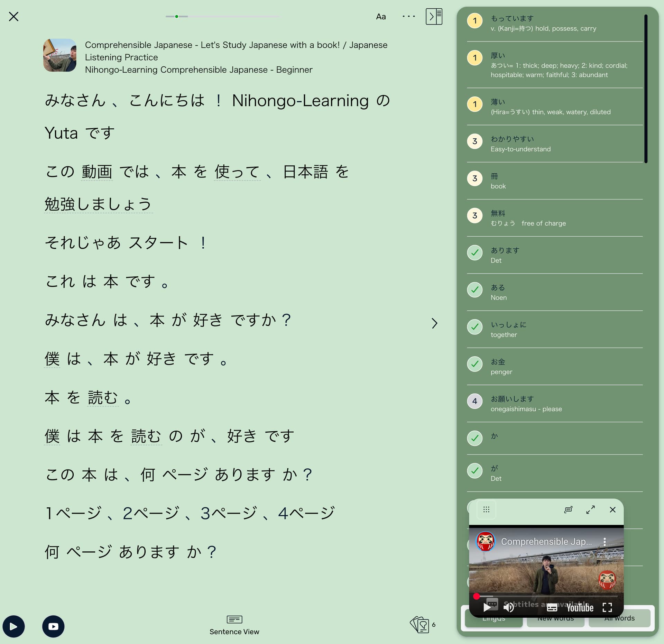
Task: Play the lesson audio
Action: point(13,626)
